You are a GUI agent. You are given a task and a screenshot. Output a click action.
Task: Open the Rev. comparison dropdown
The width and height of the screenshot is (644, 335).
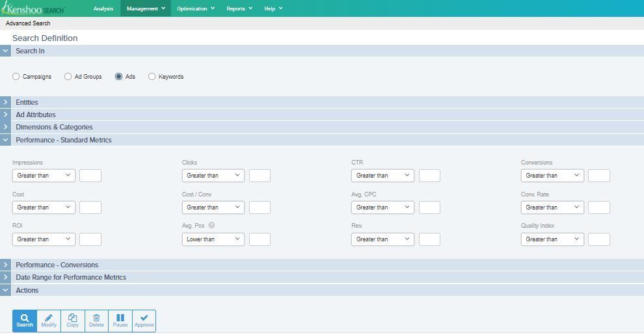382,239
